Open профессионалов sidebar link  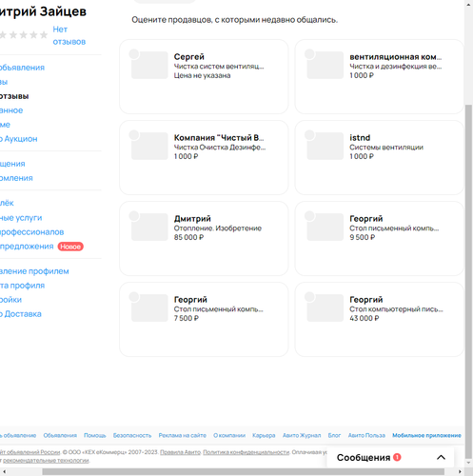(x=31, y=232)
